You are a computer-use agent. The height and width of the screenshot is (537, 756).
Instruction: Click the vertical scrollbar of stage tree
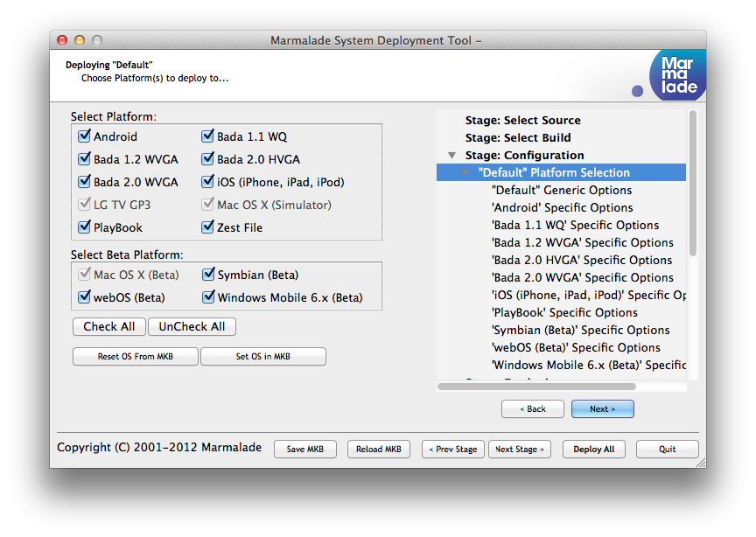tap(693, 184)
